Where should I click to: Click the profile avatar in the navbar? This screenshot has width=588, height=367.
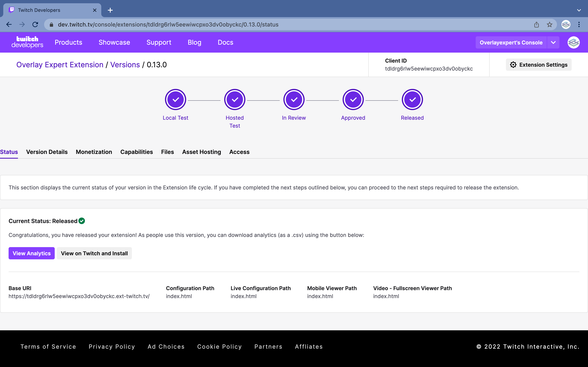[x=573, y=42]
